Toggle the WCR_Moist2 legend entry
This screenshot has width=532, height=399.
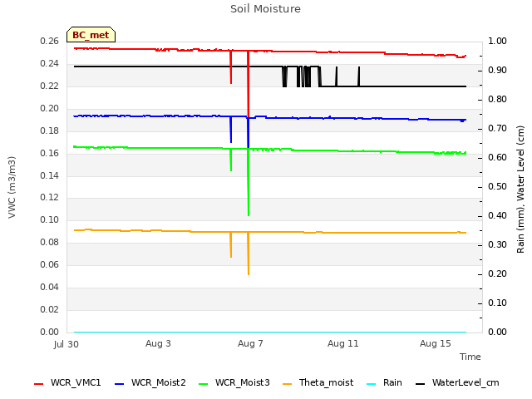click(x=150, y=382)
